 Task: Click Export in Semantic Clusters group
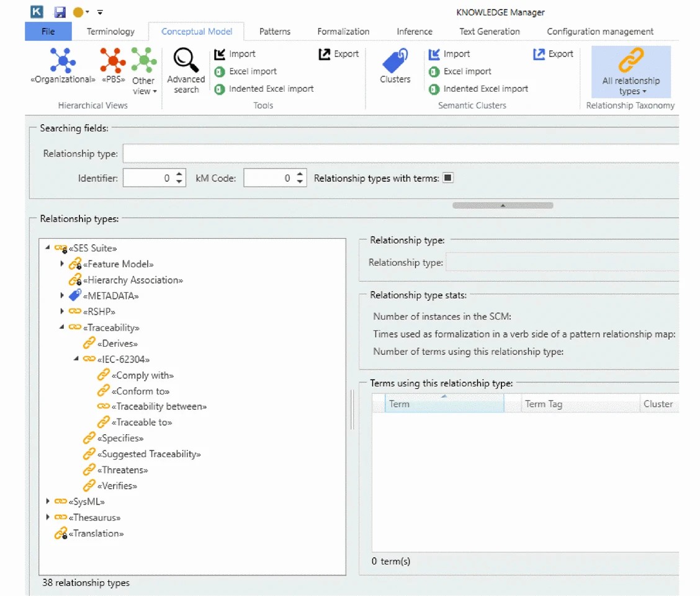(x=553, y=54)
